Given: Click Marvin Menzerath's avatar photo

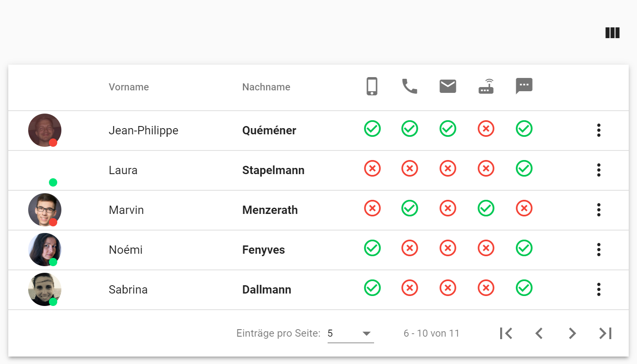Looking at the screenshot, I should pyautogui.click(x=45, y=210).
